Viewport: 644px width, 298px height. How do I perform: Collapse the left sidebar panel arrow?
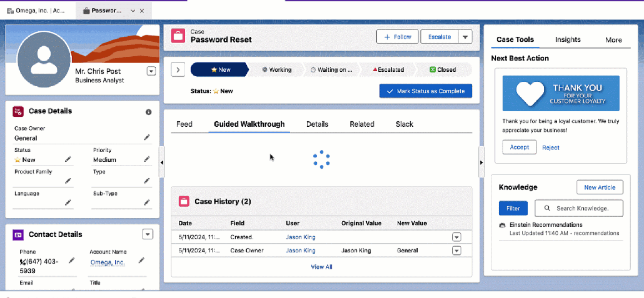(162, 162)
